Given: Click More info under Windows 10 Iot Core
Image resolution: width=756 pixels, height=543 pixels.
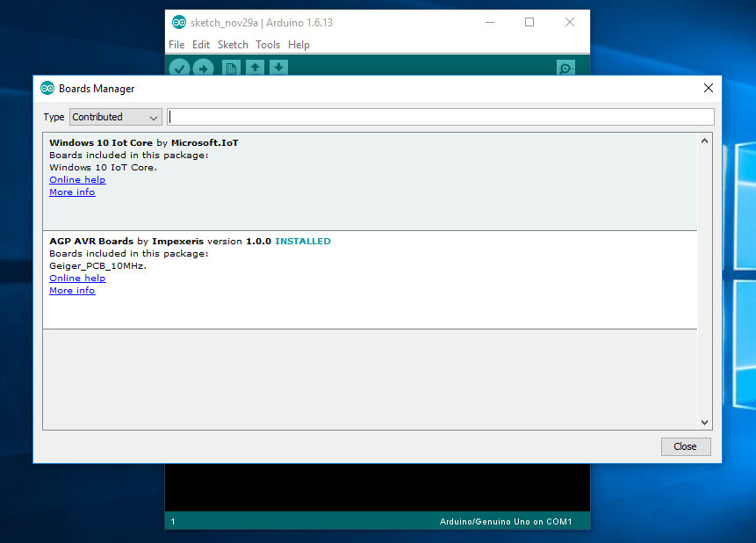Looking at the screenshot, I should coord(72,192).
